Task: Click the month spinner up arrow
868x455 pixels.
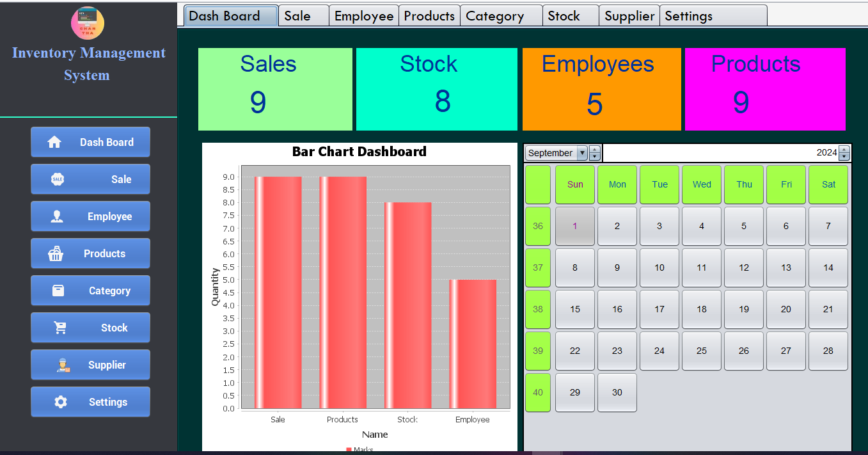Action: click(594, 149)
